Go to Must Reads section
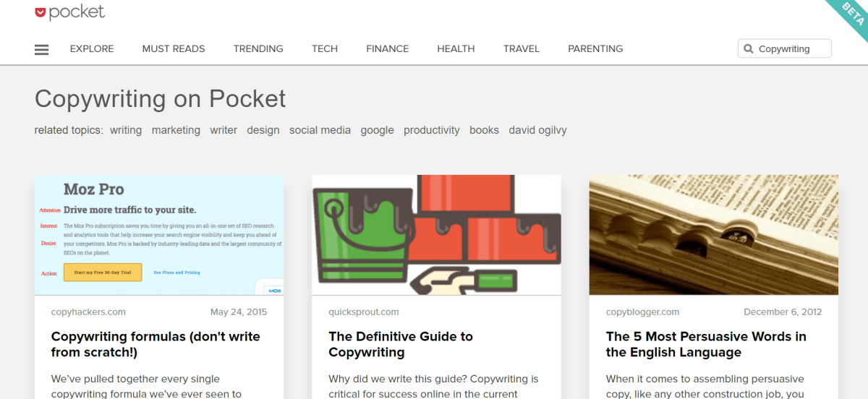This screenshot has height=399, width=868. 174,49
